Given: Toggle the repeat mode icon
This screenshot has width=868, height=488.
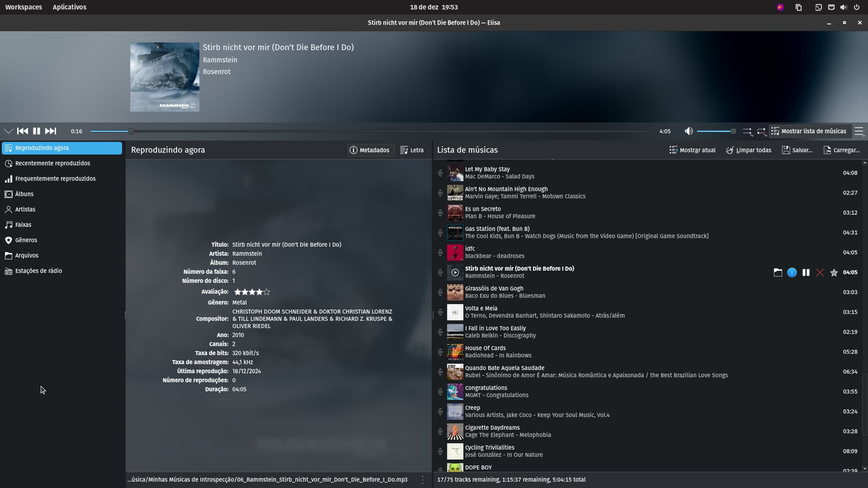Looking at the screenshot, I should tap(762, 131).
